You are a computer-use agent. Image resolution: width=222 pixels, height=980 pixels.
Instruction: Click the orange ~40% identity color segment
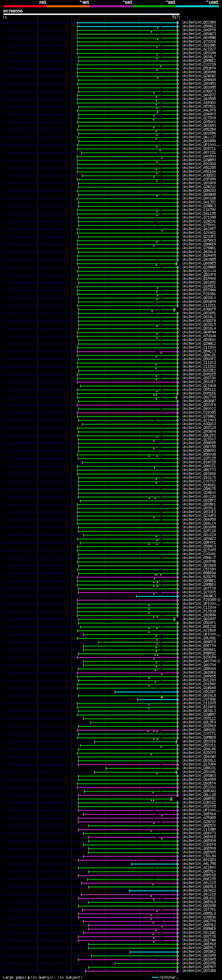click(x=68, y=6)
